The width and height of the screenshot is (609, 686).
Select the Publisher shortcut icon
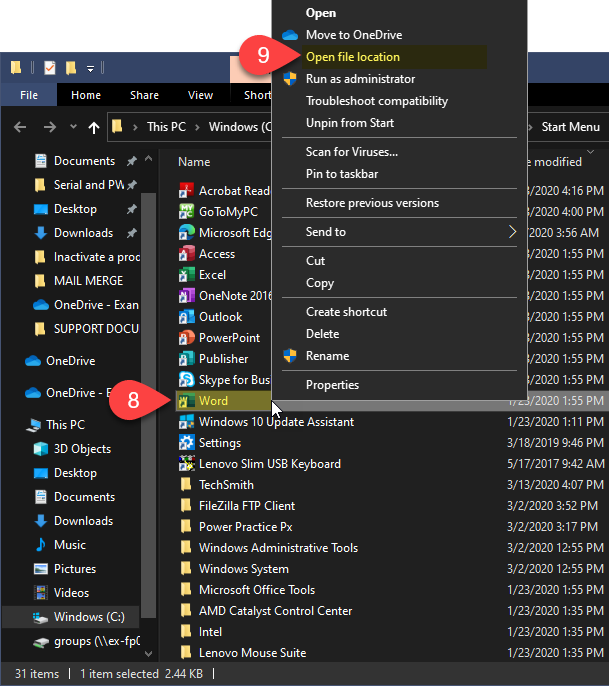[186, 359]
